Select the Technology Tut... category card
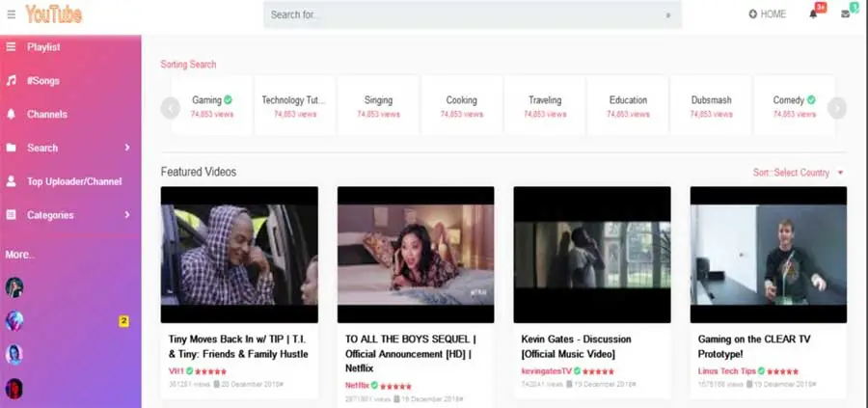 coord(295,105)
